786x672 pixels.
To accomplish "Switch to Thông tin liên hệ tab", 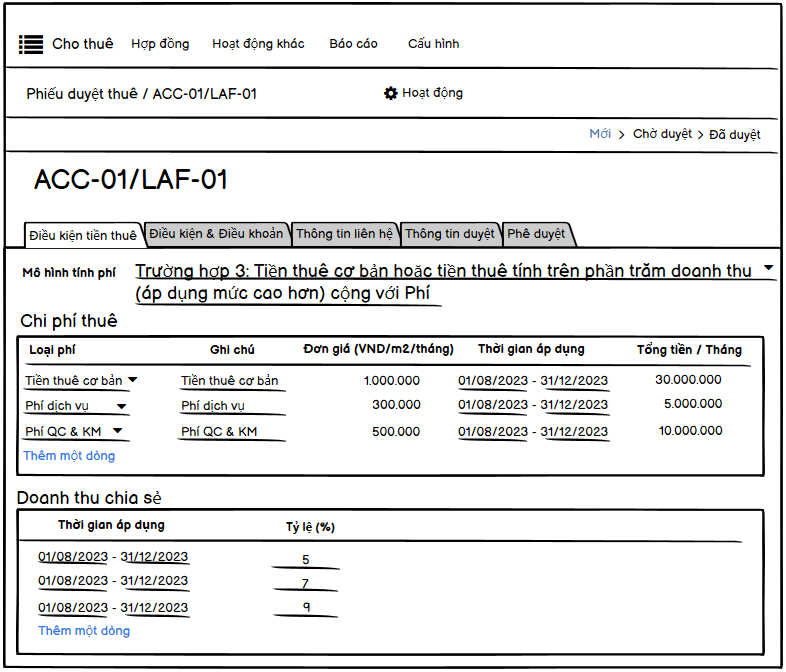I will pyautogui.click(x=344, y=234).
